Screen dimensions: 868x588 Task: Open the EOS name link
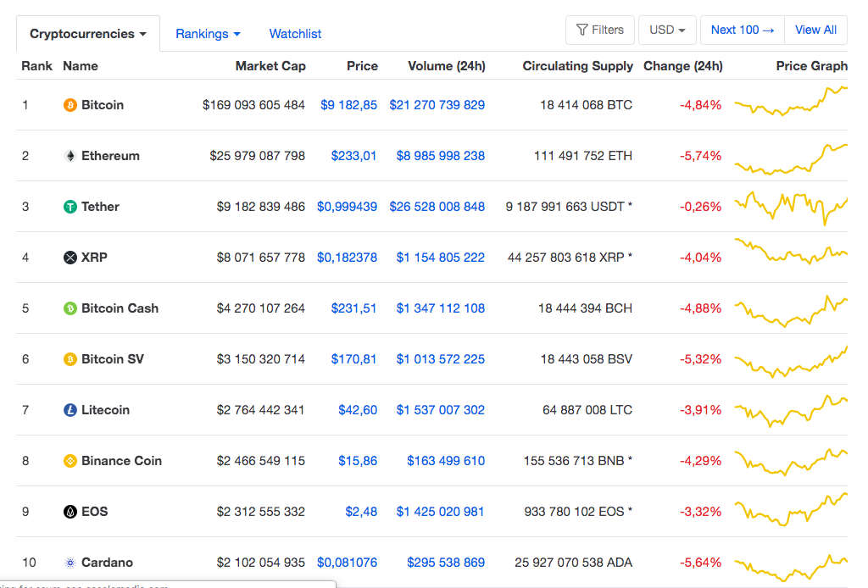click(95, 512)
